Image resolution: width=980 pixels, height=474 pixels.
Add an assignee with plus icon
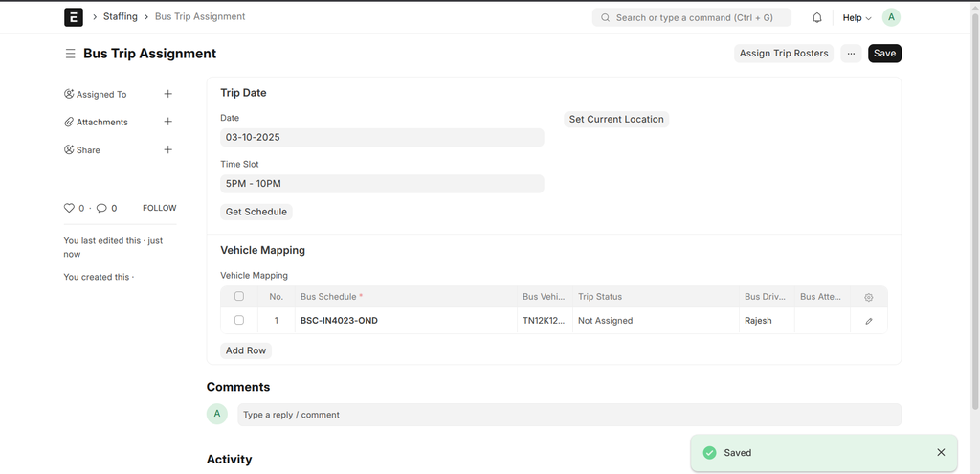coord(168,94)
